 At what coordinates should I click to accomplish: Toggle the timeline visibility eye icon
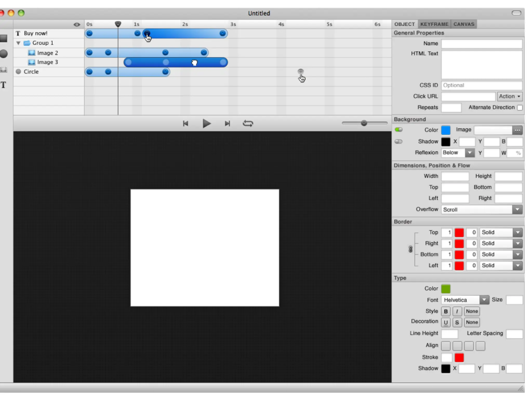coord(77,24)
